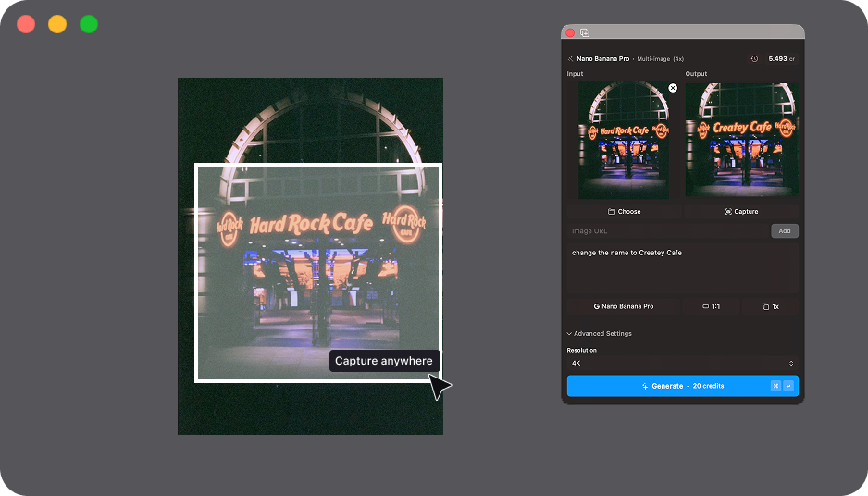Image resolution: width=868 pixels, height=496 pixels.
Task: Start generation with the Generate button
Action: tap(682, 386)
